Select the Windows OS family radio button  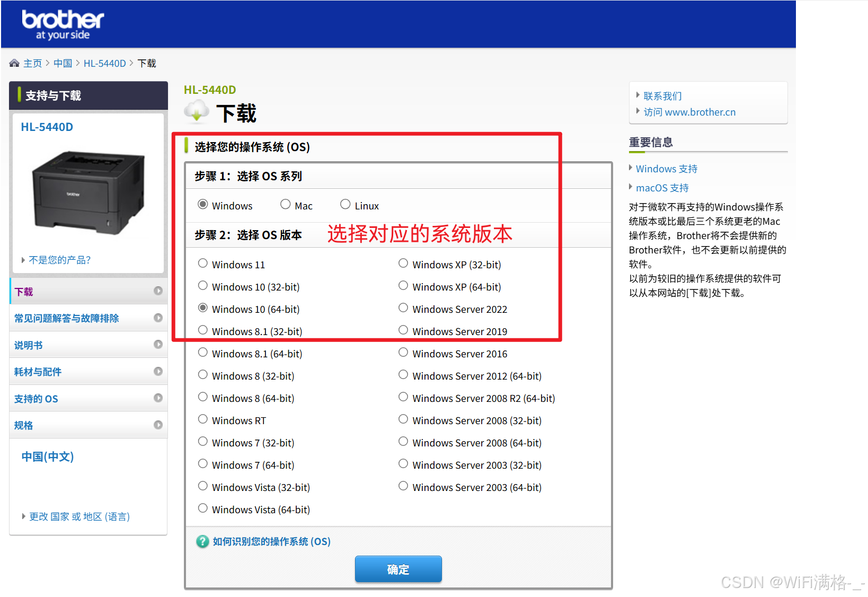pyautogui.click(x=202, y=204)
